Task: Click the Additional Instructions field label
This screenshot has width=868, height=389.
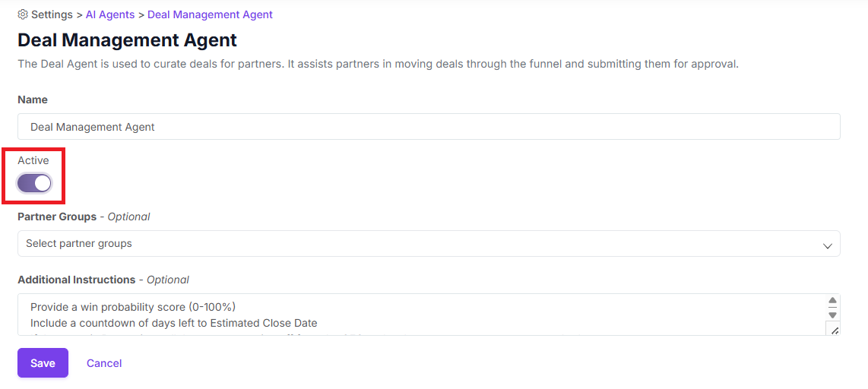Action: coord(76,280)
